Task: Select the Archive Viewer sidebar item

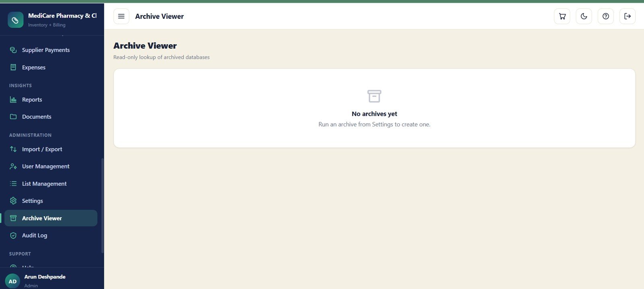Action: pos(51,218)
